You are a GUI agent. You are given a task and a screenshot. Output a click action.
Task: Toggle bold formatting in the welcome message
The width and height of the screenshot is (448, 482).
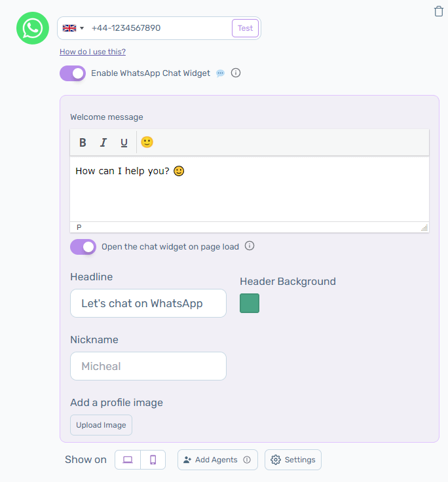[83, 143]
